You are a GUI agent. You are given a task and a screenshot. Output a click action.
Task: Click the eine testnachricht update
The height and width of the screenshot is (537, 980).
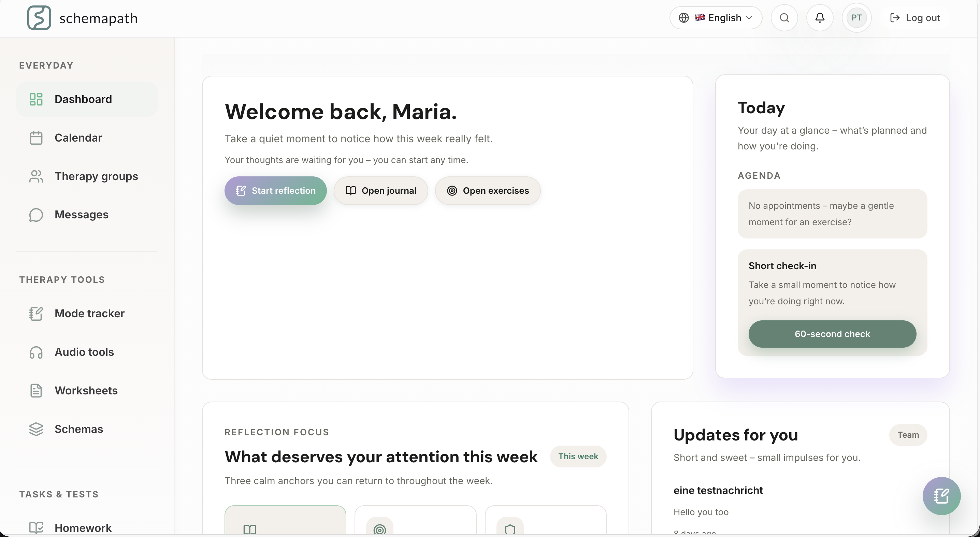(x=718, y=490)
